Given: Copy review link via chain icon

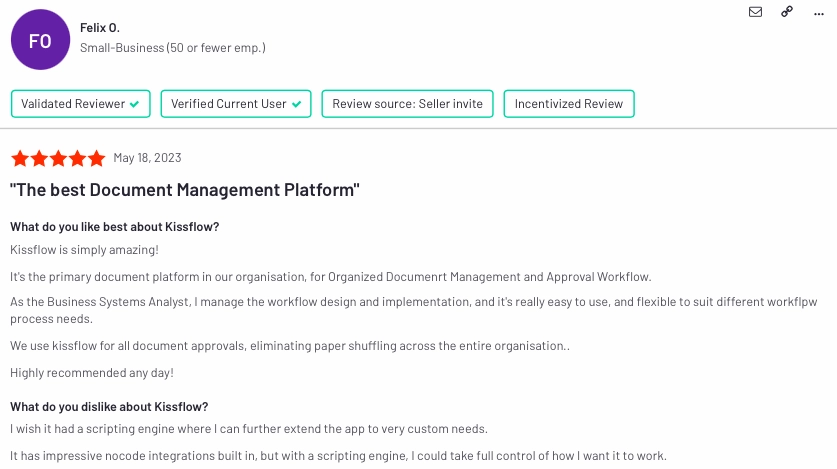Looking at the screenshot, I should [x=787, y=12].
